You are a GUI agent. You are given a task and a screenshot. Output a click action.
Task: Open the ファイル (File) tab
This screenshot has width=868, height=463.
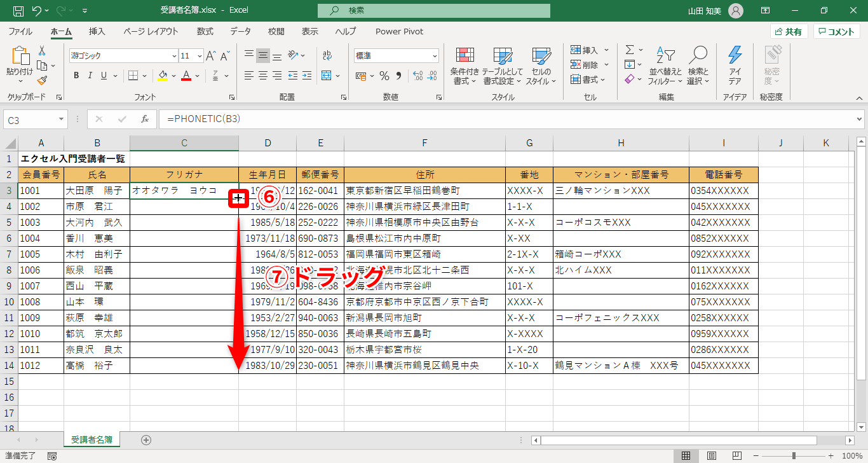click(x=20, y=31)
